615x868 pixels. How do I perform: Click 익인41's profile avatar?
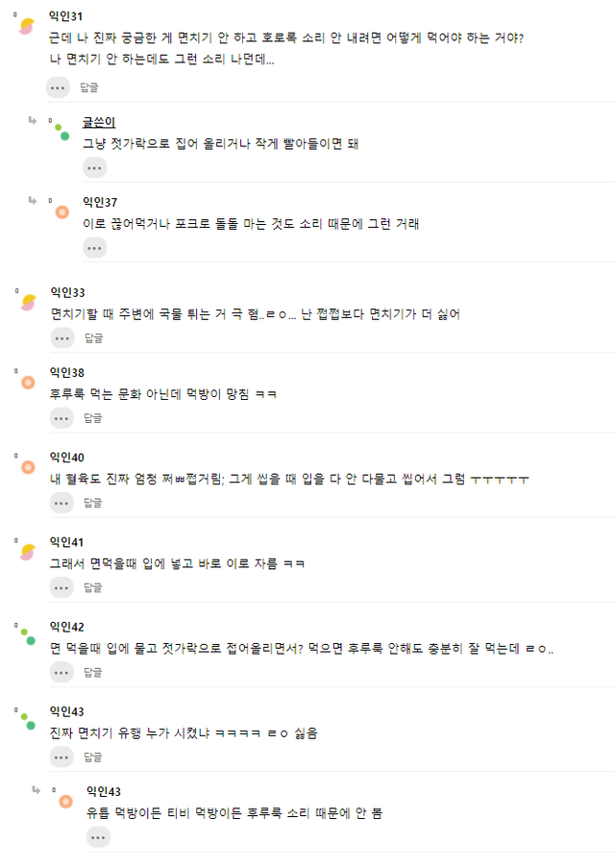click(29, 552)
